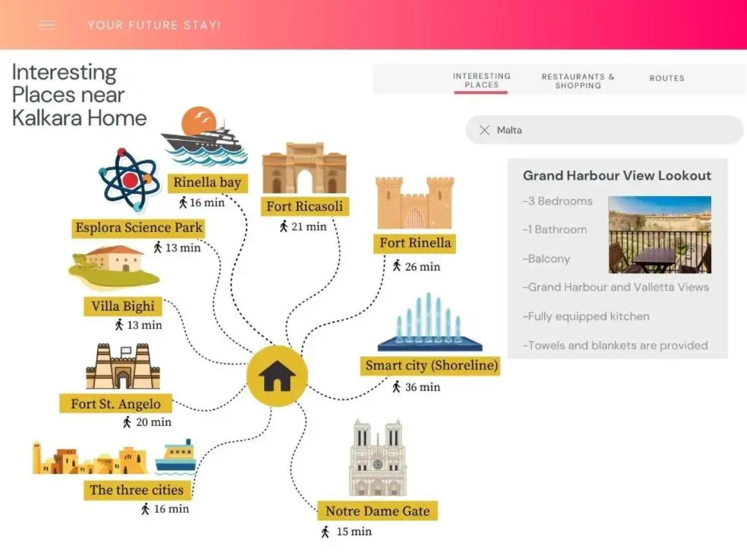This screenshot has width=747, height=560.
Task: Click the Malta search input field
Action: point(612,130)
